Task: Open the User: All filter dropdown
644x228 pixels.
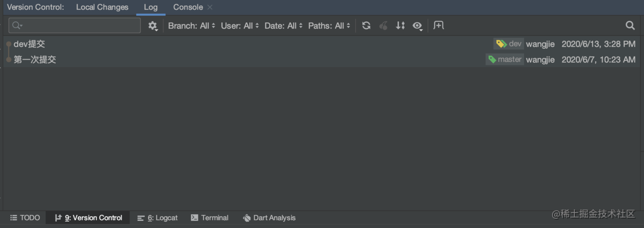Action: coord(240,25)
